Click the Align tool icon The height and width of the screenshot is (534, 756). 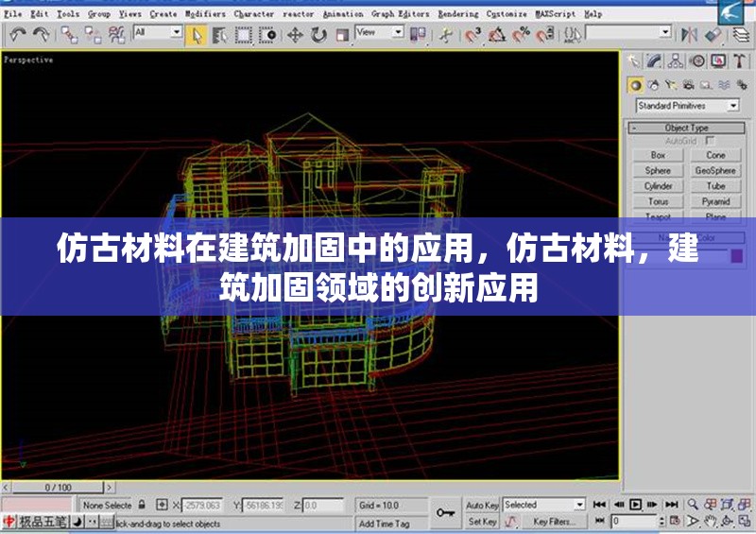(713, 34)
